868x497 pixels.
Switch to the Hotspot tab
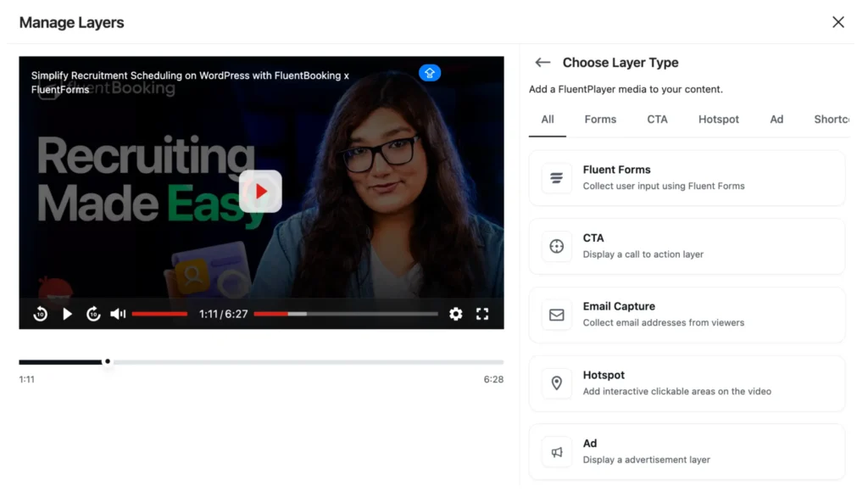point(719,120)
